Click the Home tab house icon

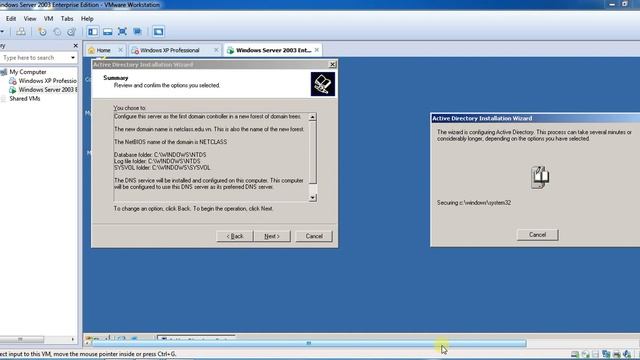pyautogui.click(x=91, y=50)
